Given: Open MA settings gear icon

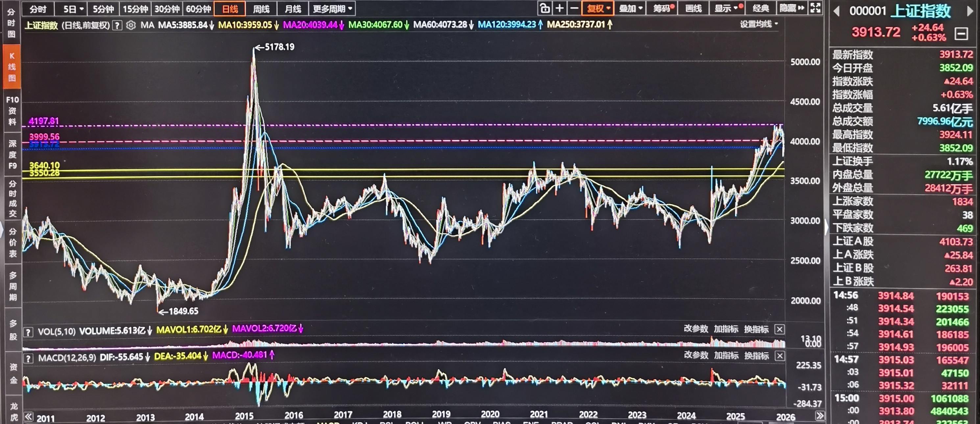Looking at the screenshot, I should (131, 25).
